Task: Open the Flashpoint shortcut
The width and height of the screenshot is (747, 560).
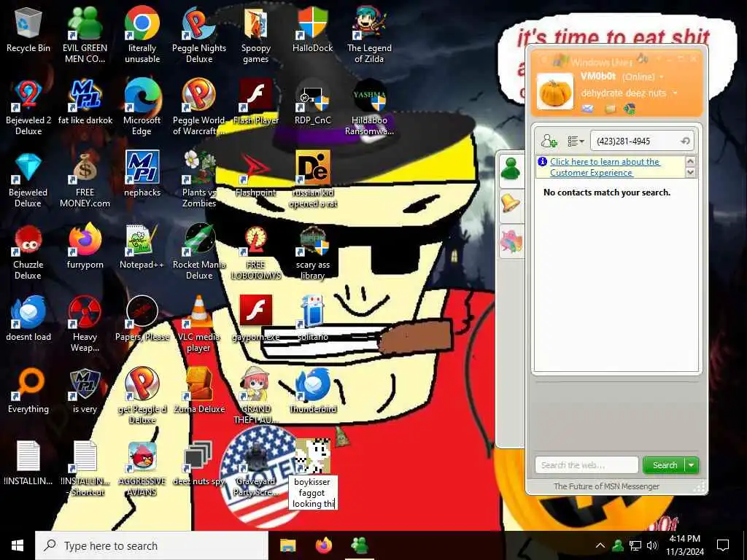Action: click(x=256, y=174)
